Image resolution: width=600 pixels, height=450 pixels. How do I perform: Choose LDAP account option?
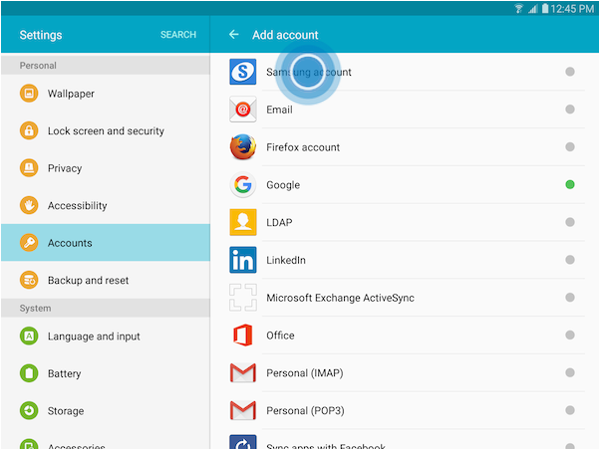pos(405,222)
